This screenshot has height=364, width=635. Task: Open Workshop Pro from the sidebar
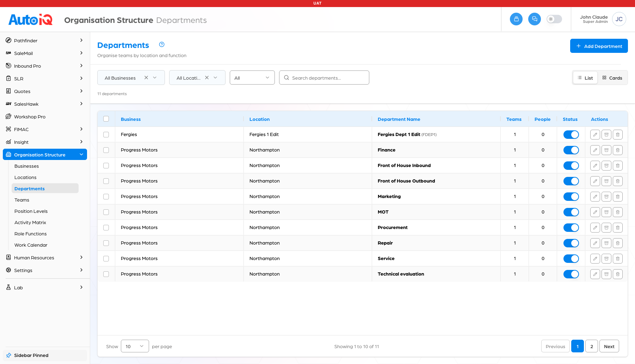click(45, 117)
